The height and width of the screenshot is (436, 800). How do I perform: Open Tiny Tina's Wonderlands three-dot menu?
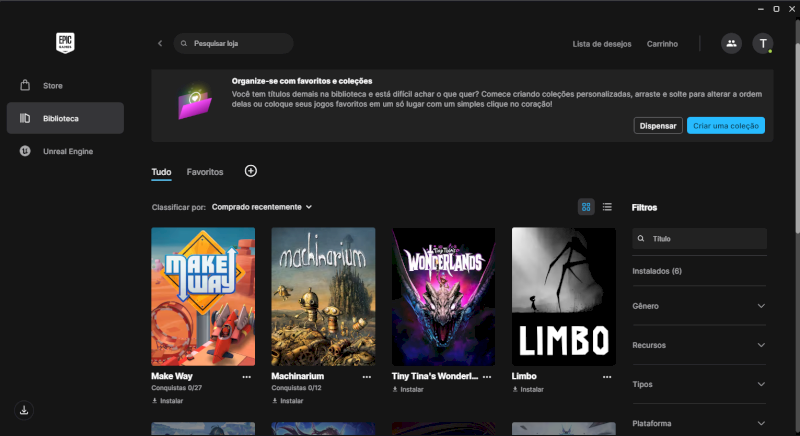[x=487, y=377]
